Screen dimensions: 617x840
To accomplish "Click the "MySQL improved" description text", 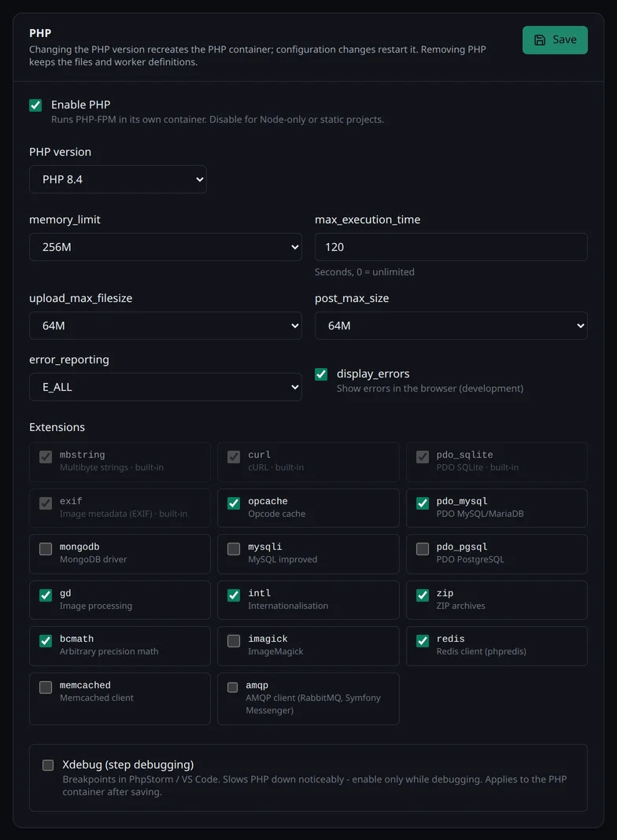I will pos(283,559).
